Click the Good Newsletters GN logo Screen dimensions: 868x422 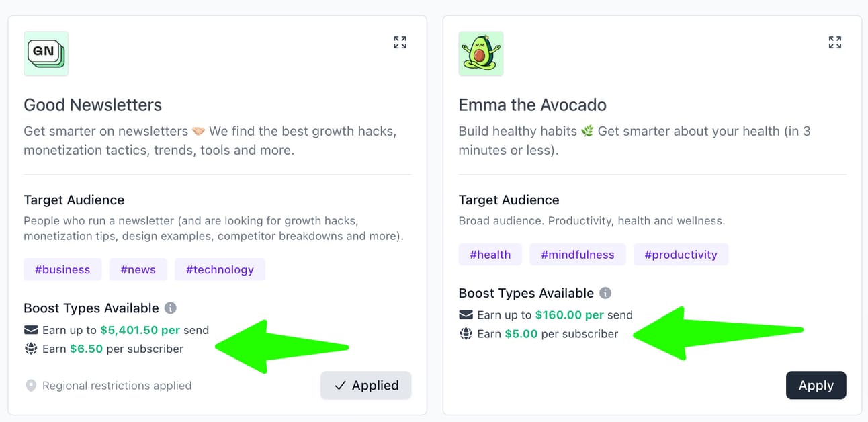coord(46,54)
